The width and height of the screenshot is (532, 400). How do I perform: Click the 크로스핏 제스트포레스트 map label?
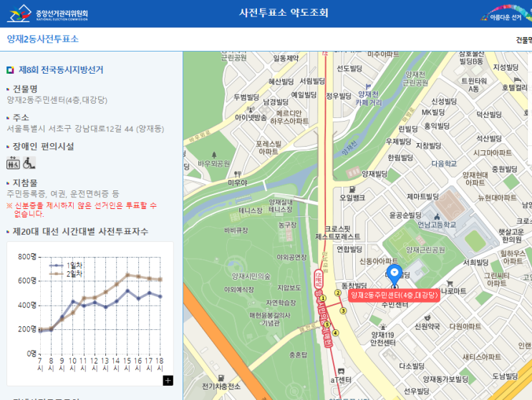pos(337,233)
